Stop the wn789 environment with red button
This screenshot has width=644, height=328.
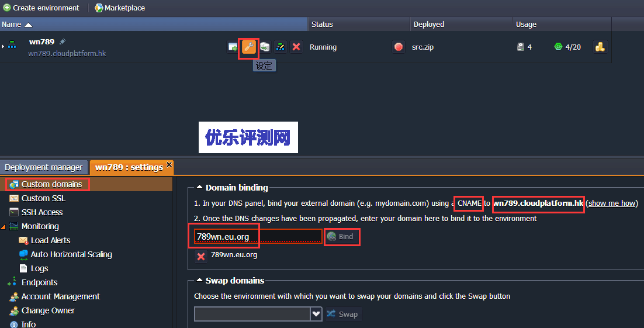click(x=399, y=47)
